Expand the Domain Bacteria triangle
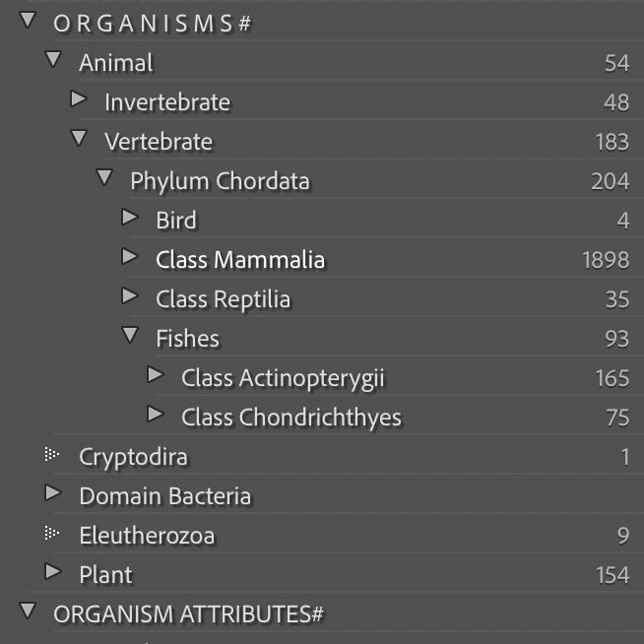Screen dimensions: 644x644 coord(53,493)
